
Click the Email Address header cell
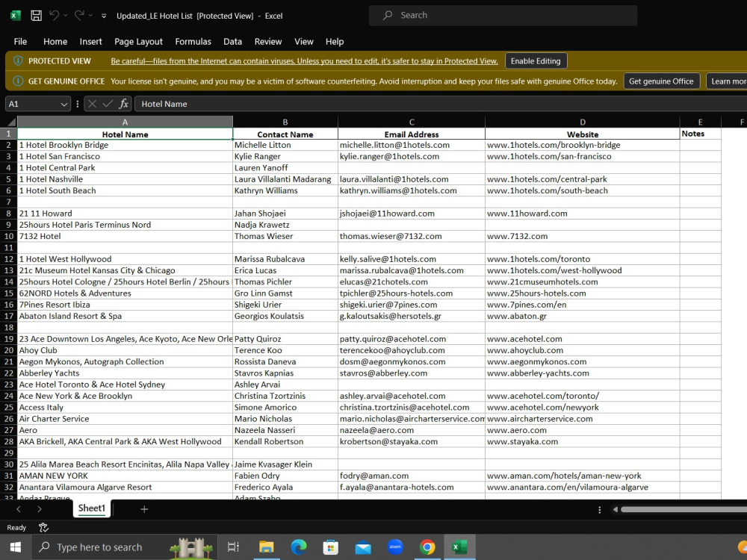click(x=412, y=134)
